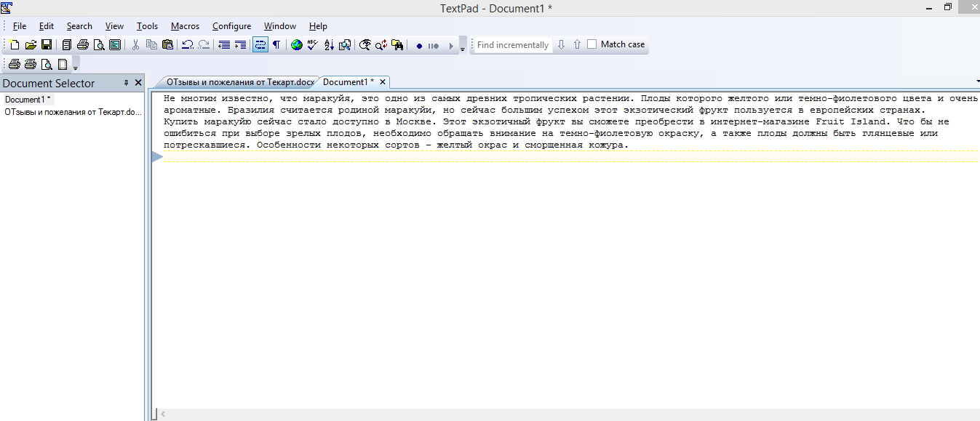Expand main toolbar overflow options arrow
980x421 pixels.
[x=463, y=49]
